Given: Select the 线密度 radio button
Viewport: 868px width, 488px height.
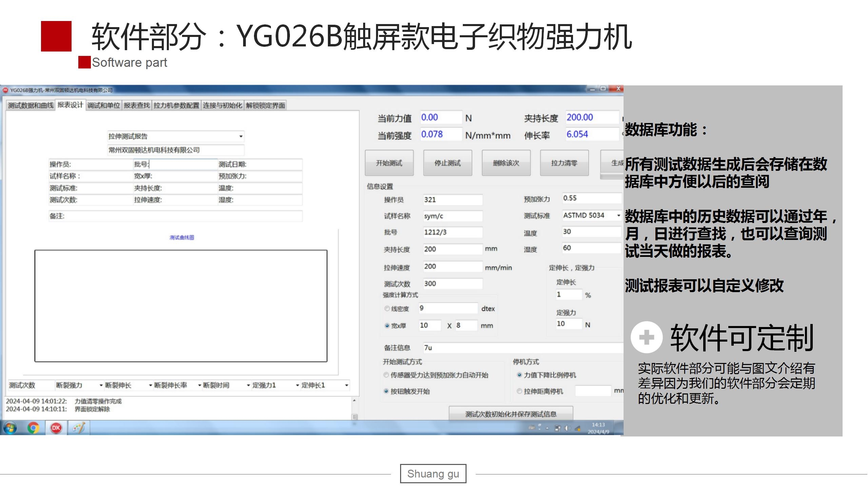Looking at the screenshot, I should click(x=387, y=309).
